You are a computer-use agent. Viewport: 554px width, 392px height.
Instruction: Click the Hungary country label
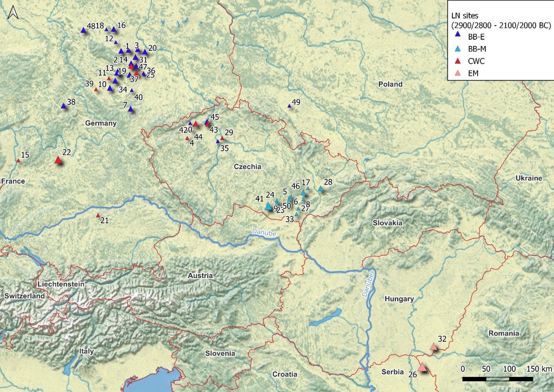point(399,299)
